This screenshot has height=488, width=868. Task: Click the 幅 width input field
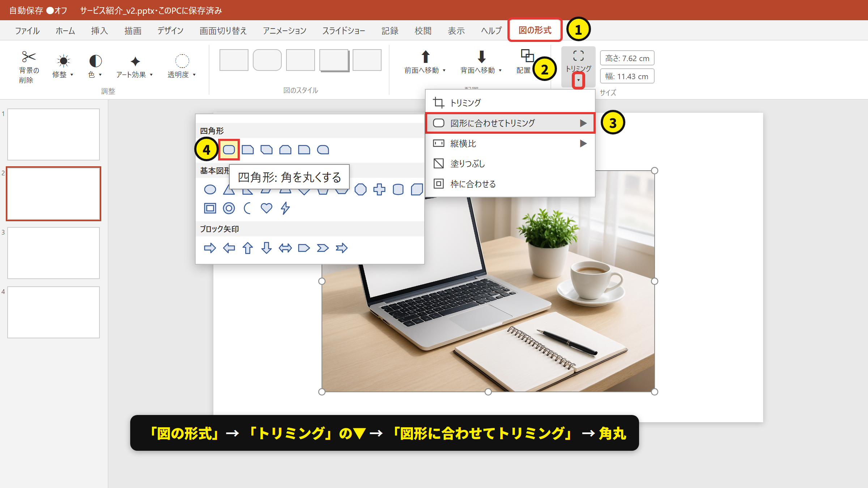click(x=627, y=76)
